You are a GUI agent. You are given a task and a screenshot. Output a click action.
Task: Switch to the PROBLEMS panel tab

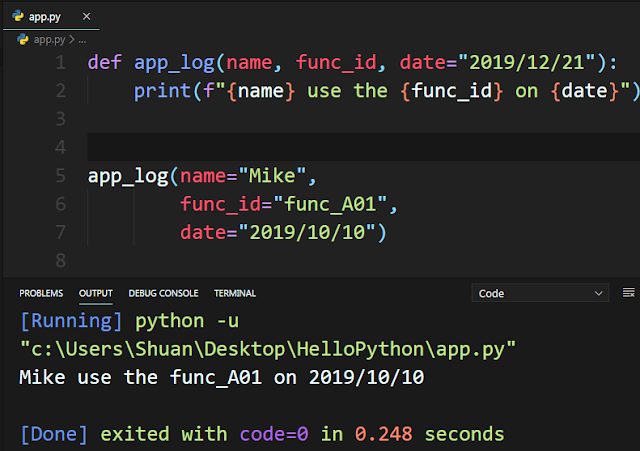(41, 293)
